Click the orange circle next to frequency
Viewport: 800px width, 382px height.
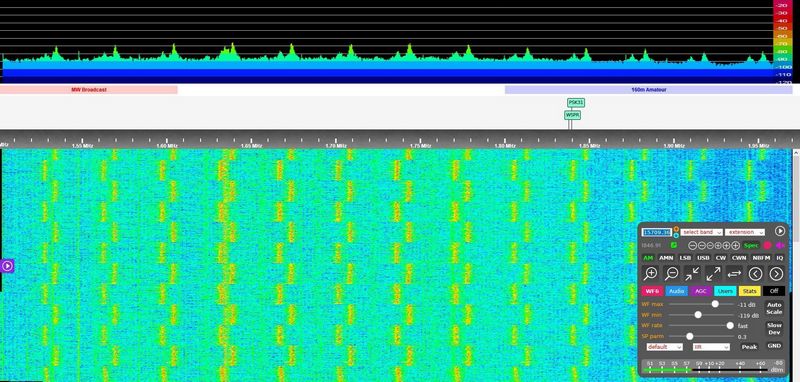[676, 229]
